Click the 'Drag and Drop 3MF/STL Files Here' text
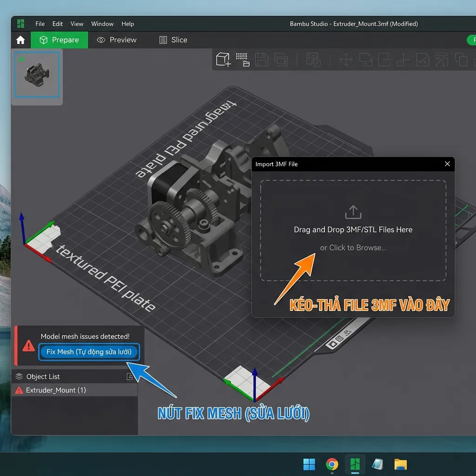 pyautogui.click(x=353, y=230)
